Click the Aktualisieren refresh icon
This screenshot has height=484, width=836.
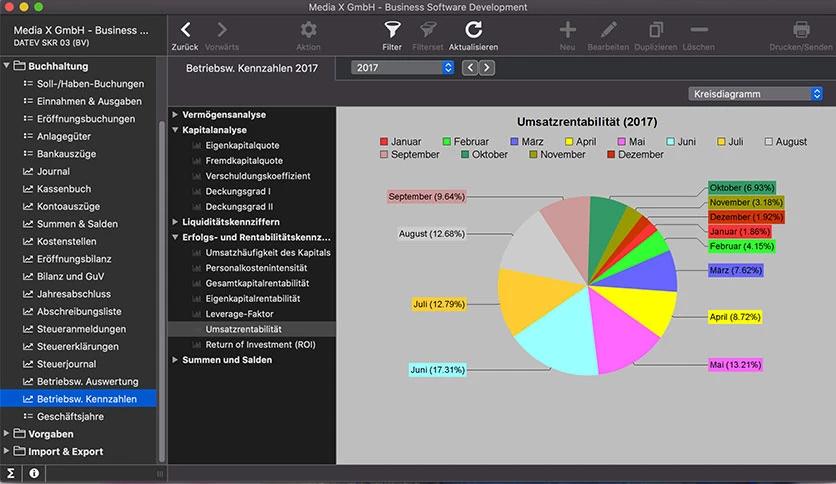[473, 30]
